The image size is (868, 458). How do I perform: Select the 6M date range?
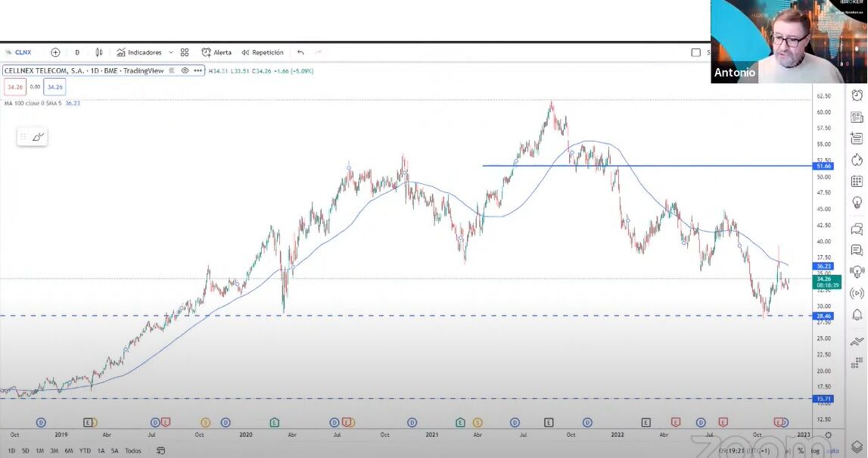click(69, 450)
